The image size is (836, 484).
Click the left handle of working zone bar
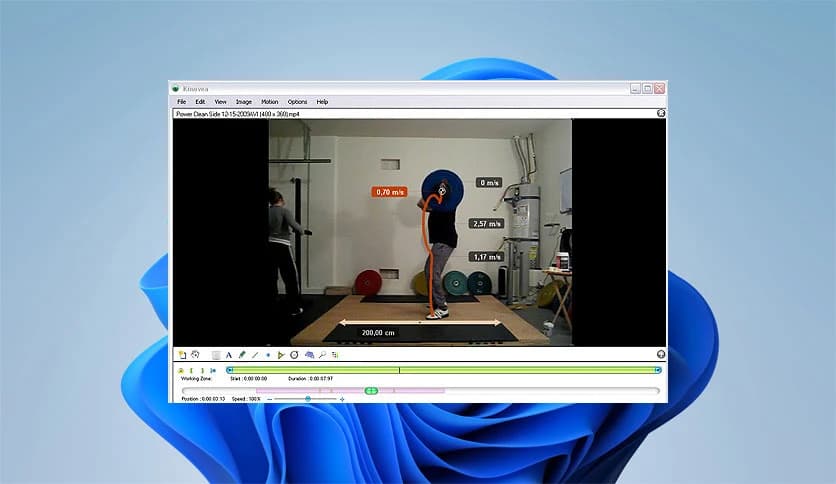tap(230, 370)
